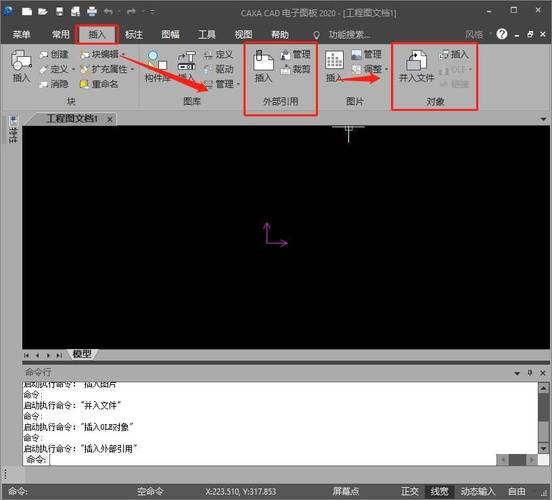Click the 重命名 block button
The width and height of the screenshot is (552, 500).
99,84
